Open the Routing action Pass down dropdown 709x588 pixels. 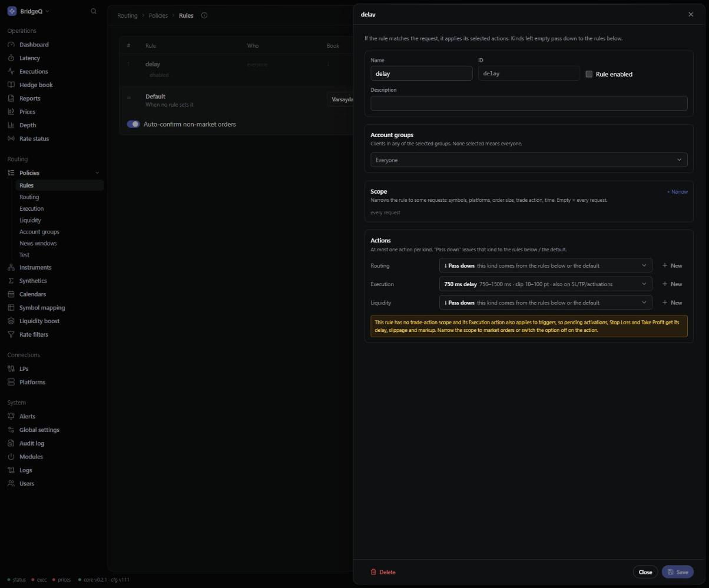pyautogui.click(x=545, y=265)
